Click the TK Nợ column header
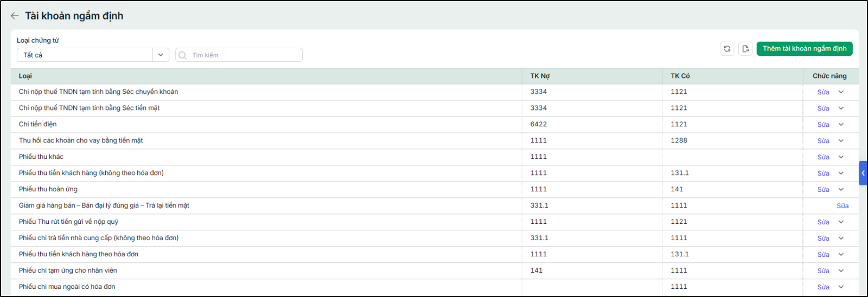This screenshot has width=868, height=297. (x=540, y=76)
